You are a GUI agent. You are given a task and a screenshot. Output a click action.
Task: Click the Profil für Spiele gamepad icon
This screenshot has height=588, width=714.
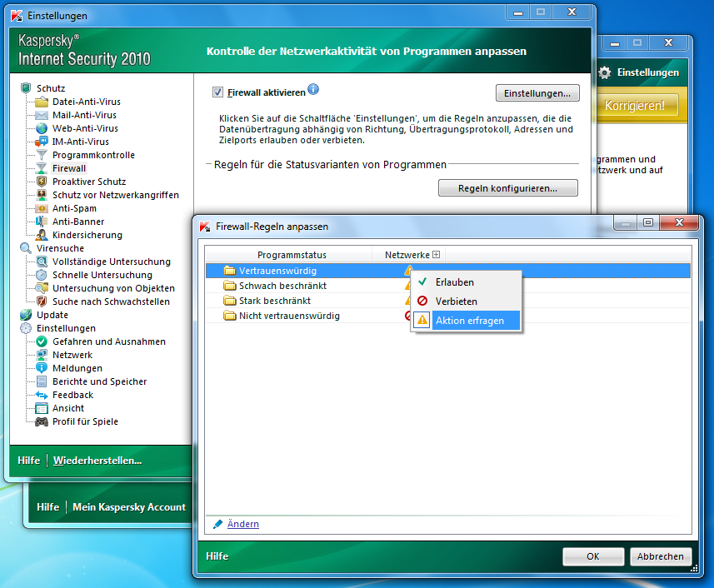(x=42, y=421)
